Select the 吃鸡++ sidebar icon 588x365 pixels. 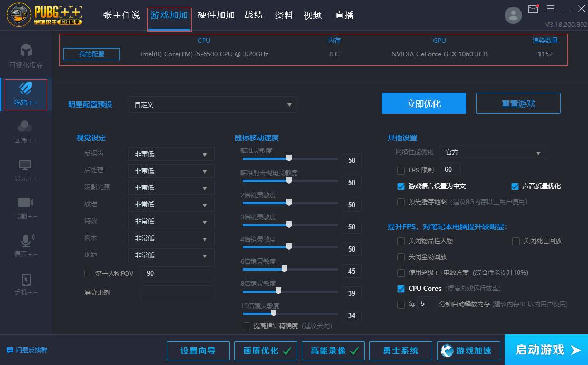click(25, 94)
